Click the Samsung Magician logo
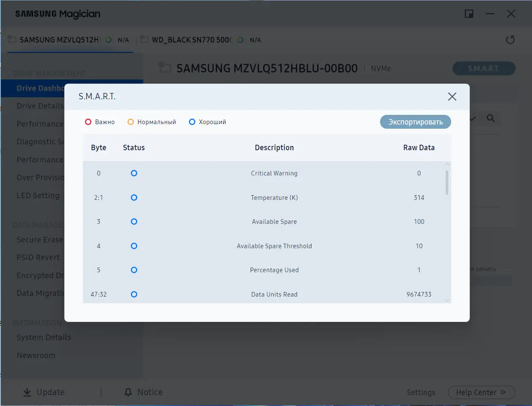532x406 pixels. coord(58,14)
